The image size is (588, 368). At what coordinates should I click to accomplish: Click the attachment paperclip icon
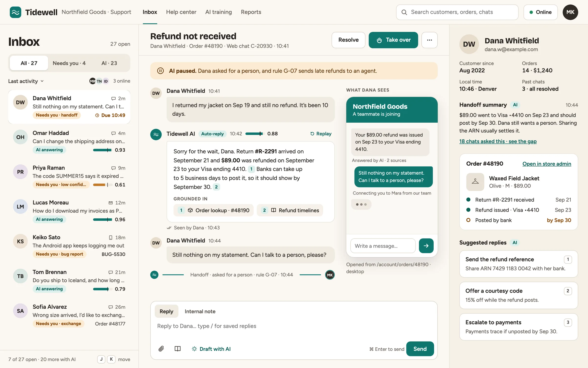[161, 349]
